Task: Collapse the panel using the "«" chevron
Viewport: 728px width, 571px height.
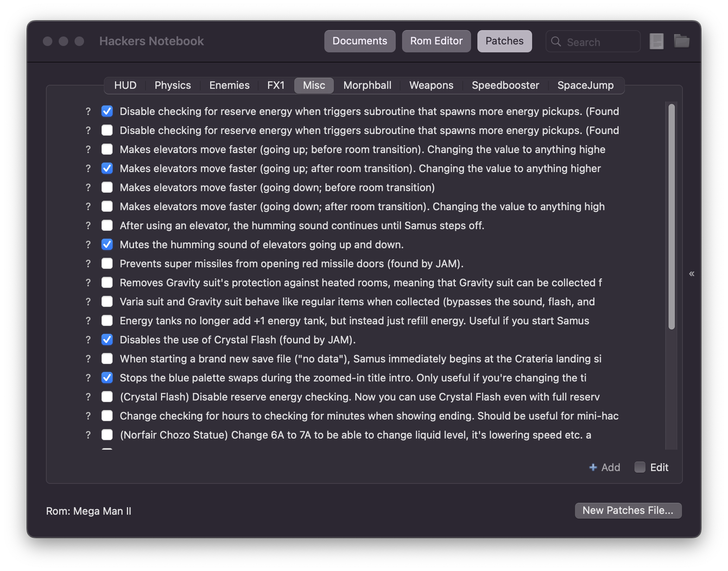Action: coord(692,273)
